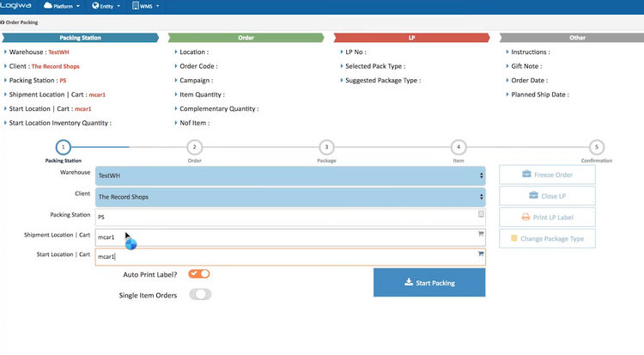Focus the Shipment Location Cart input field

pyautogui.click(x=283, y=236)
